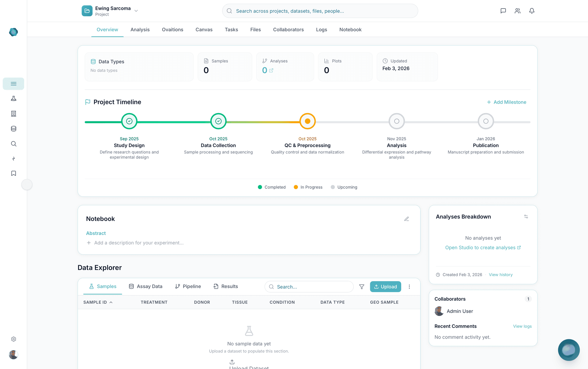Switch to the Ovaitions tab
Image resolution: width=588 pixels, height=369 pixels.
click(172, 30)
